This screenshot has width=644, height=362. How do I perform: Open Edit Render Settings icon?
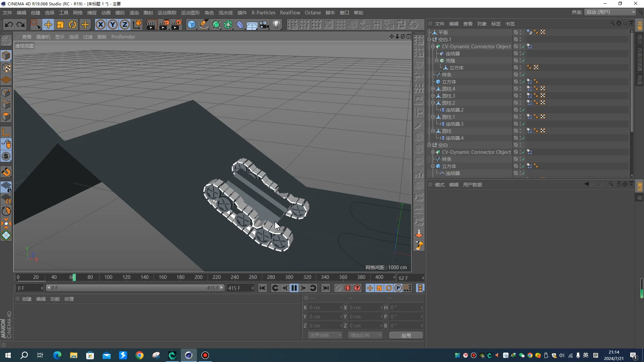click(176, 24)
